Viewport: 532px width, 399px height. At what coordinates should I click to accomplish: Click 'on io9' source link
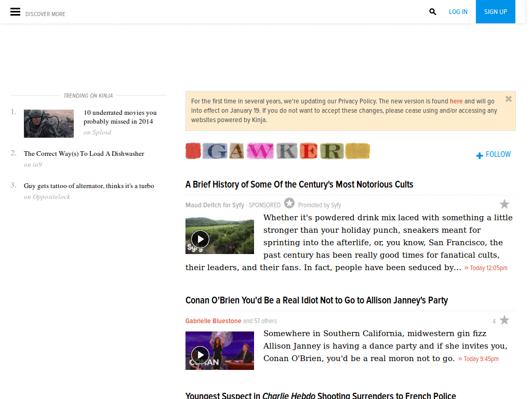pyautogui.click(x=33, y=165)
